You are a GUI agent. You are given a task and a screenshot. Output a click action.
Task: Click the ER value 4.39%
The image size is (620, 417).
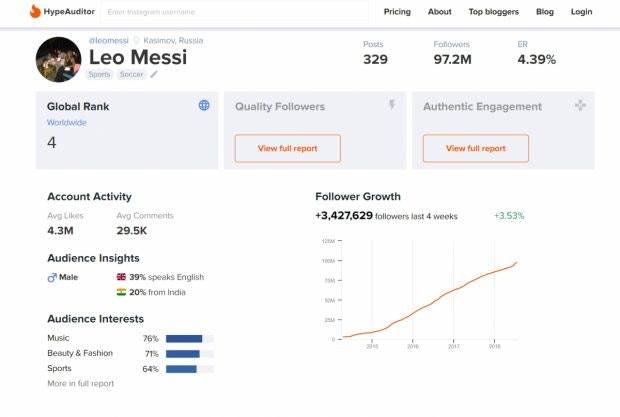point(537,59)
